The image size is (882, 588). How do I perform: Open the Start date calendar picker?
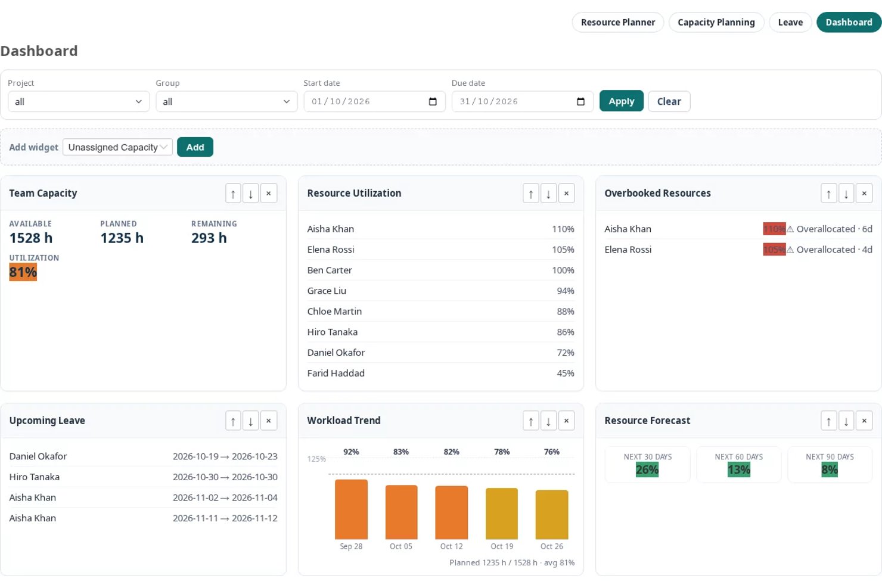[433, 102]
